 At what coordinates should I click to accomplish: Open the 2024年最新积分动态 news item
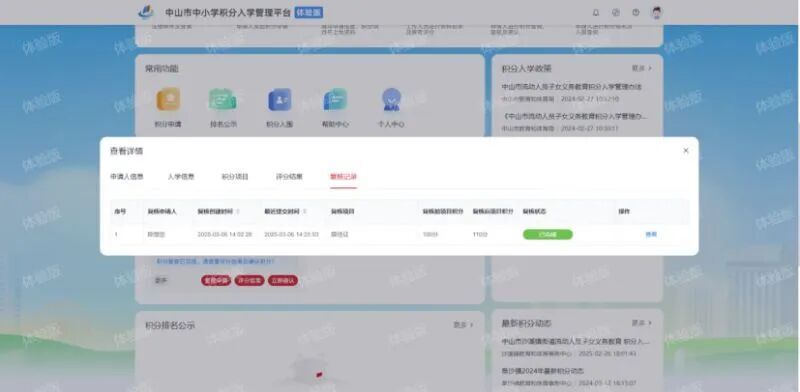(x=542, y=371)
